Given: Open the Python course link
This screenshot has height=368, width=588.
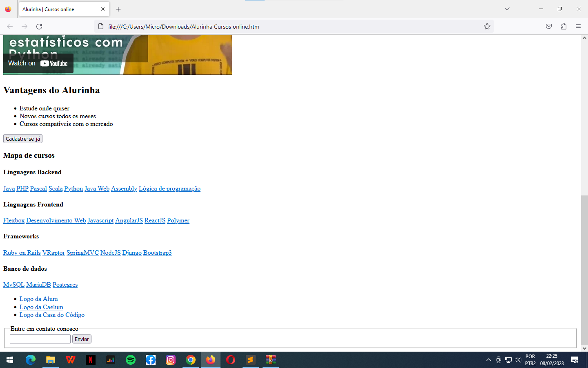Looking at the screenshot, I should 73,188.
